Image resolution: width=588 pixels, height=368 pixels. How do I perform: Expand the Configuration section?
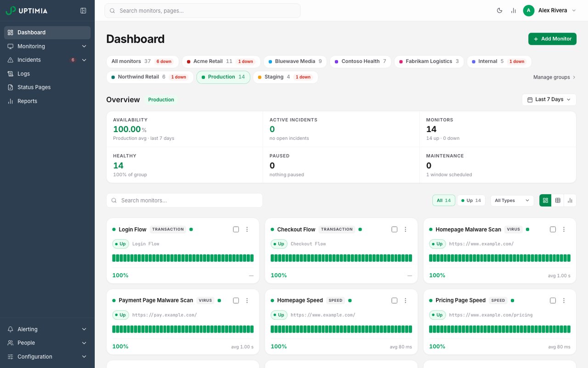47,356
